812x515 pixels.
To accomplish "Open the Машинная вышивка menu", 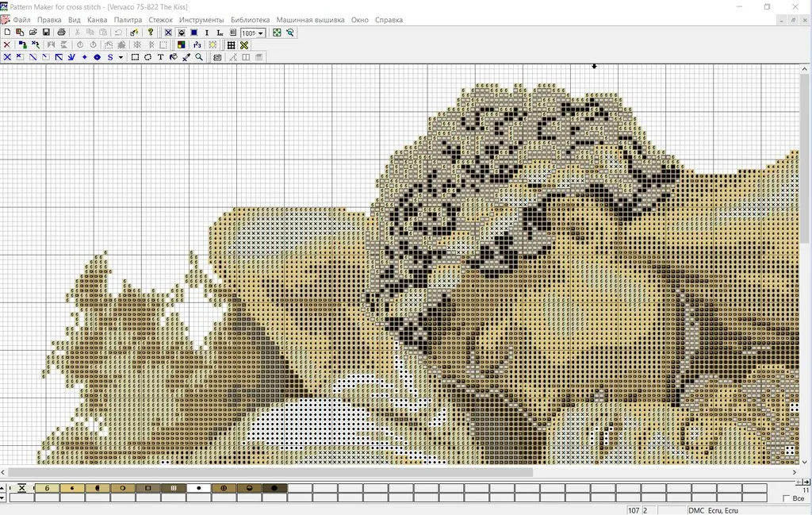I will click(310, 20).
